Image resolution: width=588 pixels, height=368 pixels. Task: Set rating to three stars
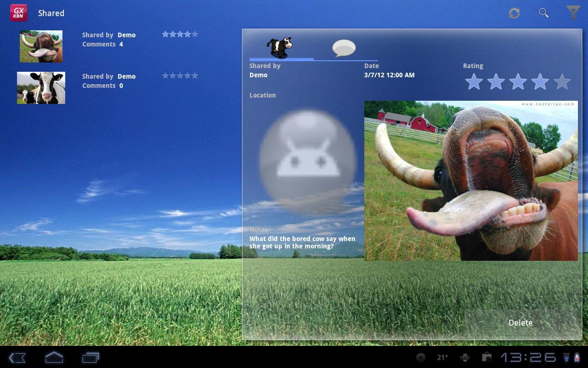pos(518,82)
